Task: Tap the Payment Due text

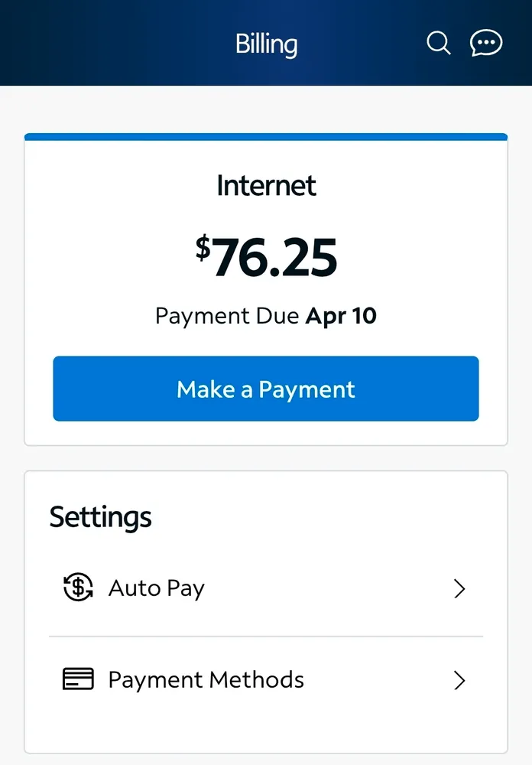Action: [x=226, y=316]
